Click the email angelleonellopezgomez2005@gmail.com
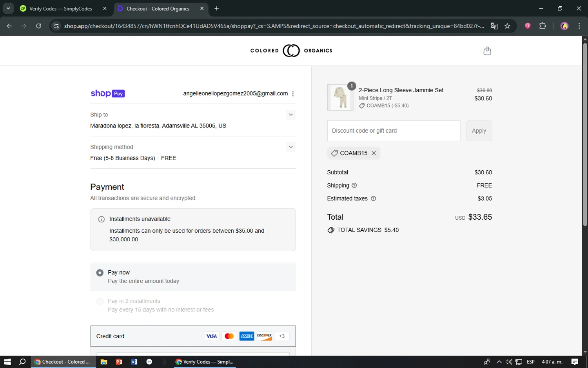Screen dimensions: 588x368 pos(236,93)
